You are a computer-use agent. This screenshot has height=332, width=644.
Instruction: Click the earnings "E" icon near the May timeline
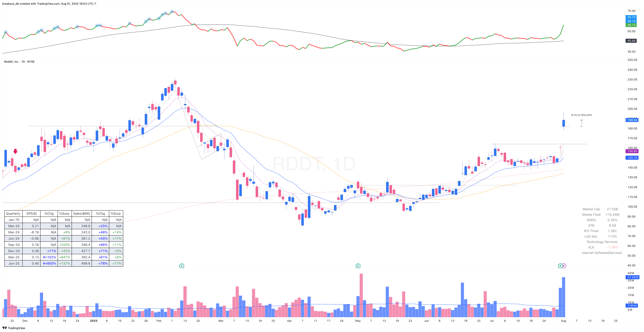358,265
